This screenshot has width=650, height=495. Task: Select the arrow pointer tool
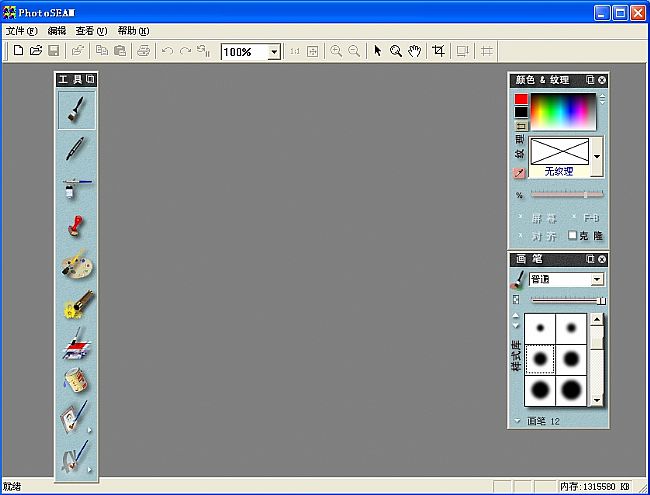click(x=378, y=51)
